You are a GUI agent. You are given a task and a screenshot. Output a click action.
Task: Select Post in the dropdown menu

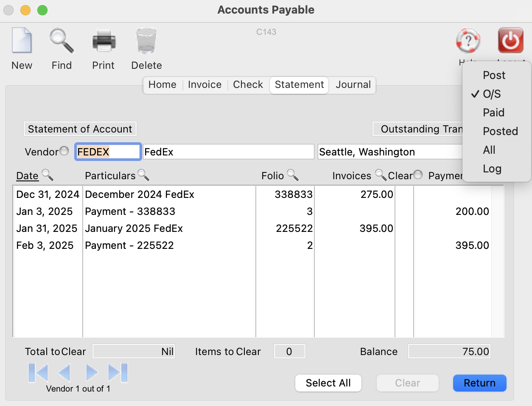click(x=497, y=75)
